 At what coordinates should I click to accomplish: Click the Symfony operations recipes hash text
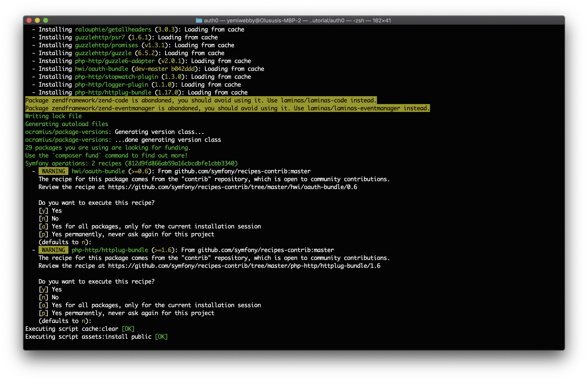(181, 163)
